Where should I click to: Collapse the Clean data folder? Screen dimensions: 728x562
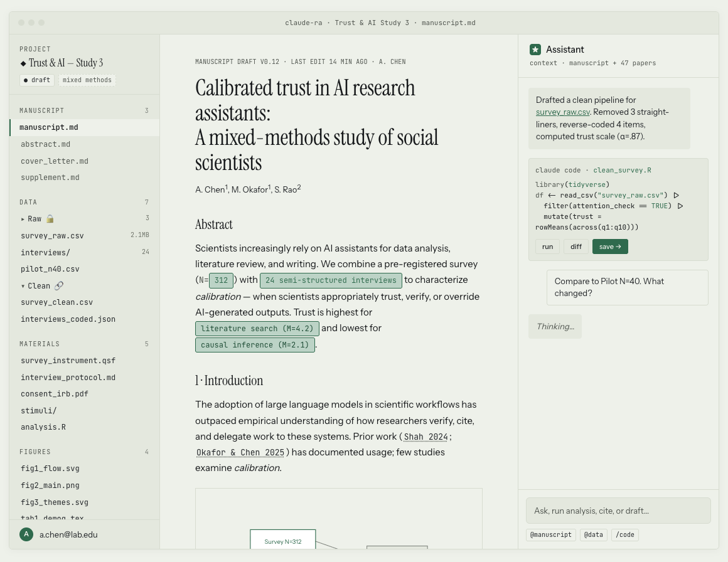[x=23, y=286]
